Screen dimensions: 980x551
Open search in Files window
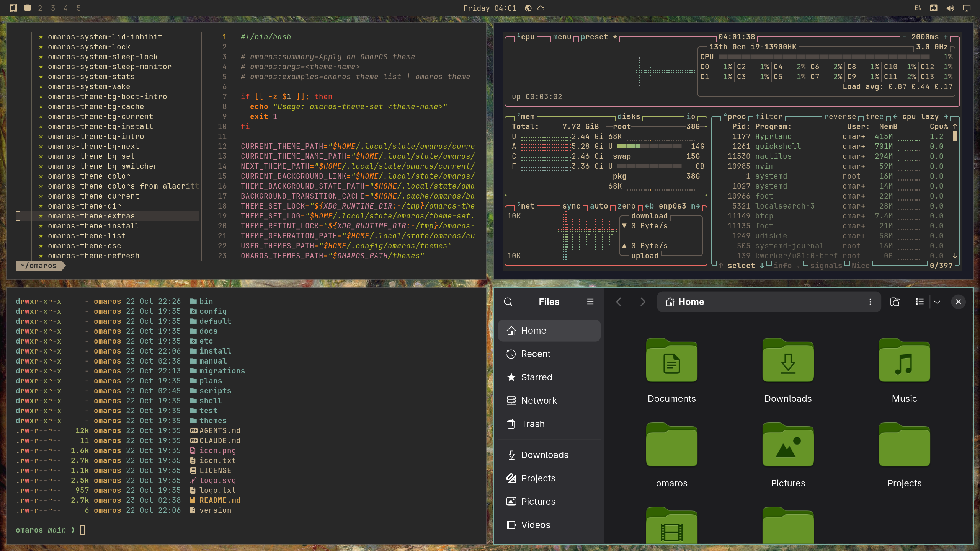pos(508,302)
